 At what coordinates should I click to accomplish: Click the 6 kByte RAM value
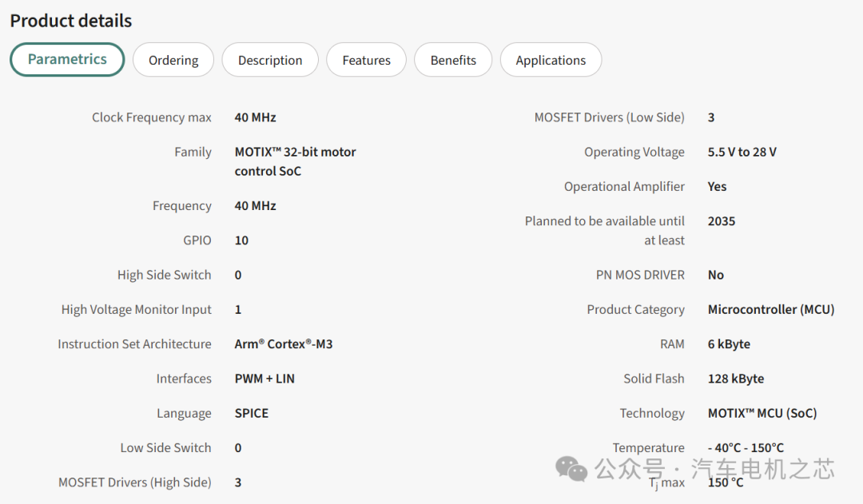(730, 344)
